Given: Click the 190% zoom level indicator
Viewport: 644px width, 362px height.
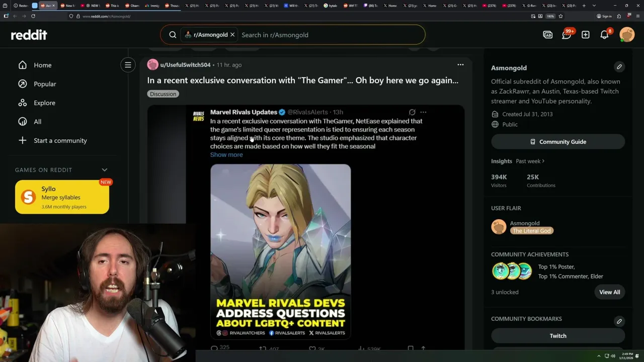Looking at the screenshot, I should [x=550, y=16].
